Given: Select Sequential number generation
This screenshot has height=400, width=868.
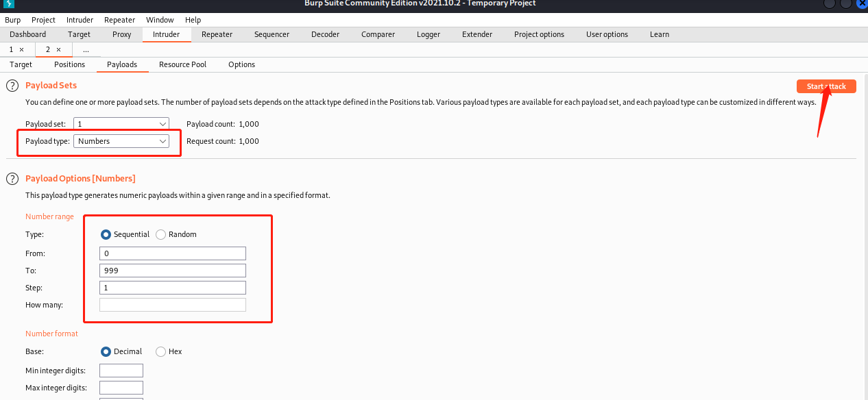Looking at the screenshot, I should pyautogui.click(x=106, y=234).
